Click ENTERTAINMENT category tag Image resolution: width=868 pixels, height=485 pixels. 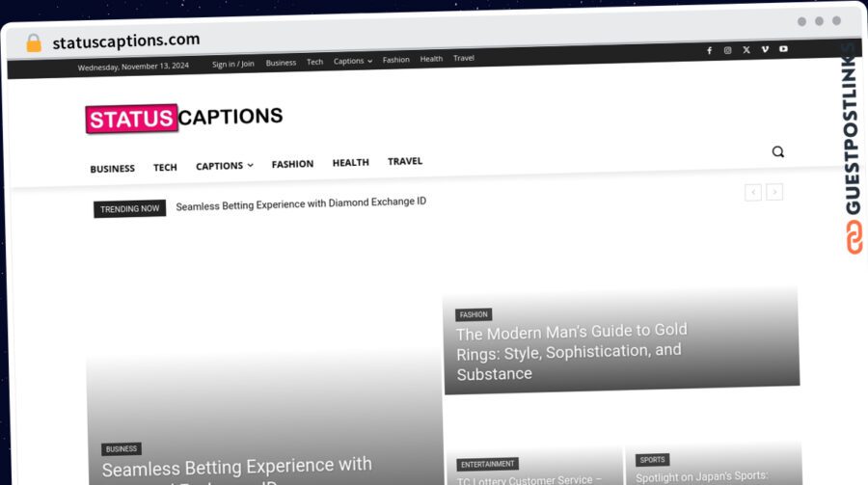[488, 464]
